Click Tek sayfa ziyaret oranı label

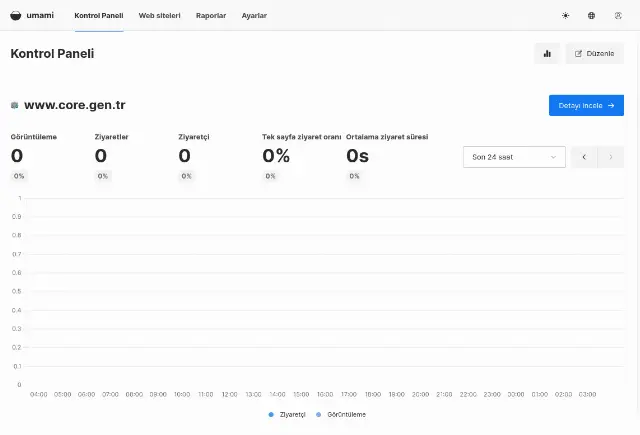[302, 137]
